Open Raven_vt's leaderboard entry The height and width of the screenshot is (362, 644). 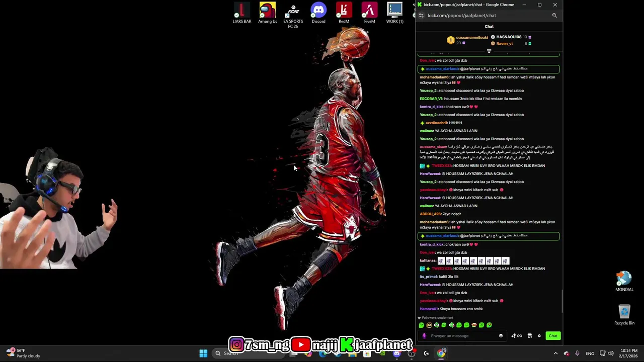point(510,44)
